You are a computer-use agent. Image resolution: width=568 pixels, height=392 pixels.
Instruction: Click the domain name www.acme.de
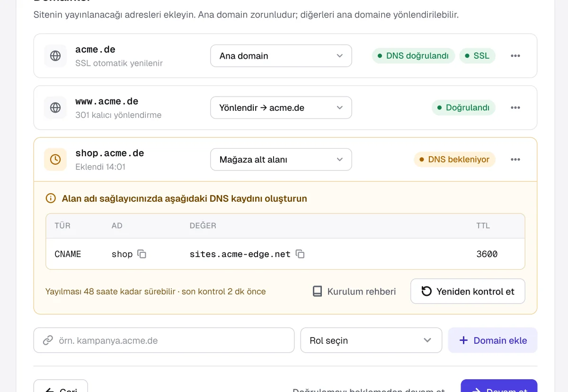107,101
